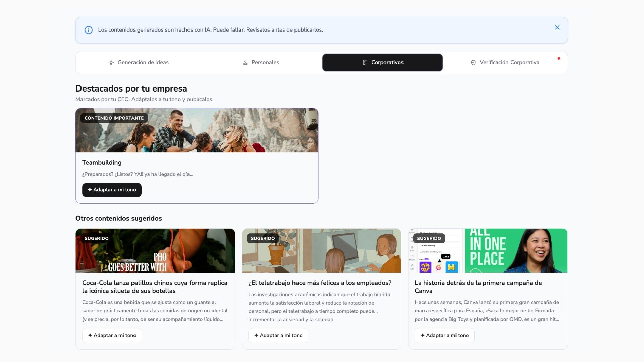
Task: Click the Canva campaign description text
Action: click(487, 311)
